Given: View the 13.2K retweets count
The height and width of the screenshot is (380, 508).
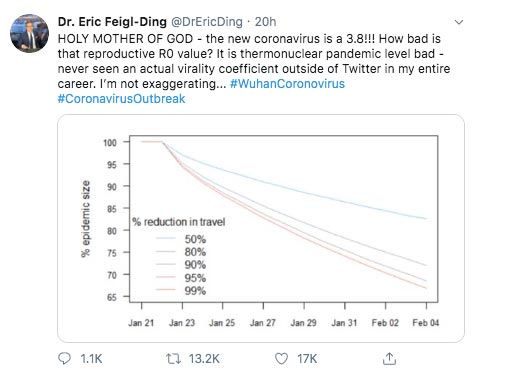Looking at the screenshot, I should [x=204, y=359].
